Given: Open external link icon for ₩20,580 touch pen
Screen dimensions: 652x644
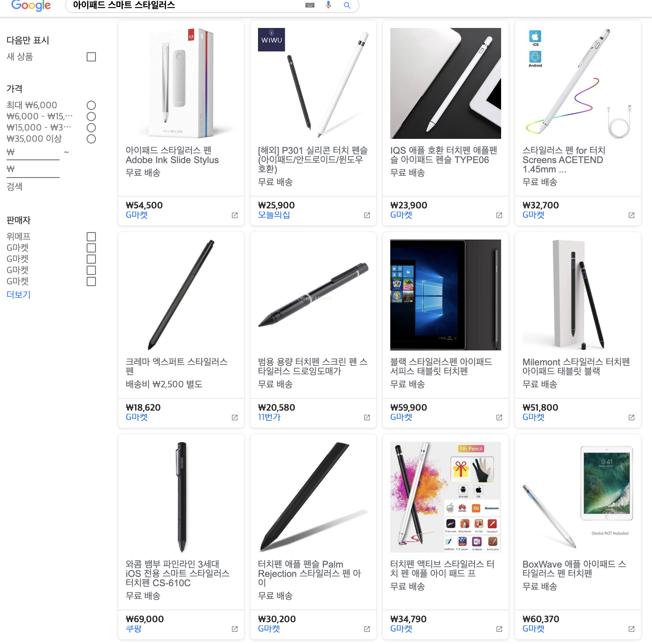Looking at the screenshot, I should tap(367, 418).
